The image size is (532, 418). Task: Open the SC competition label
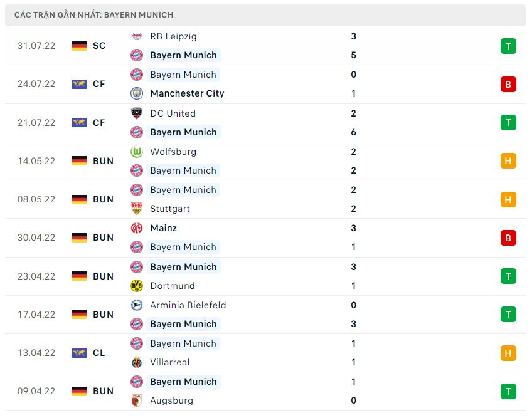coord(98,46)
